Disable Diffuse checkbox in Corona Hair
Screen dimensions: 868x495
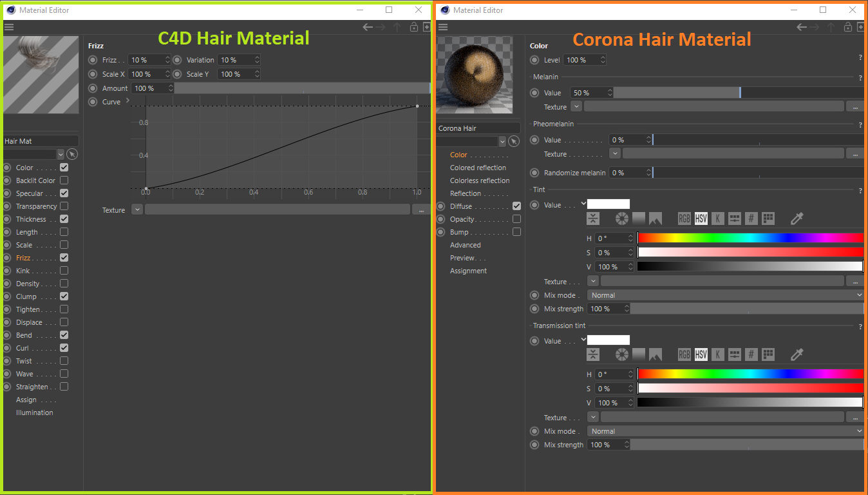coord(516,206)
